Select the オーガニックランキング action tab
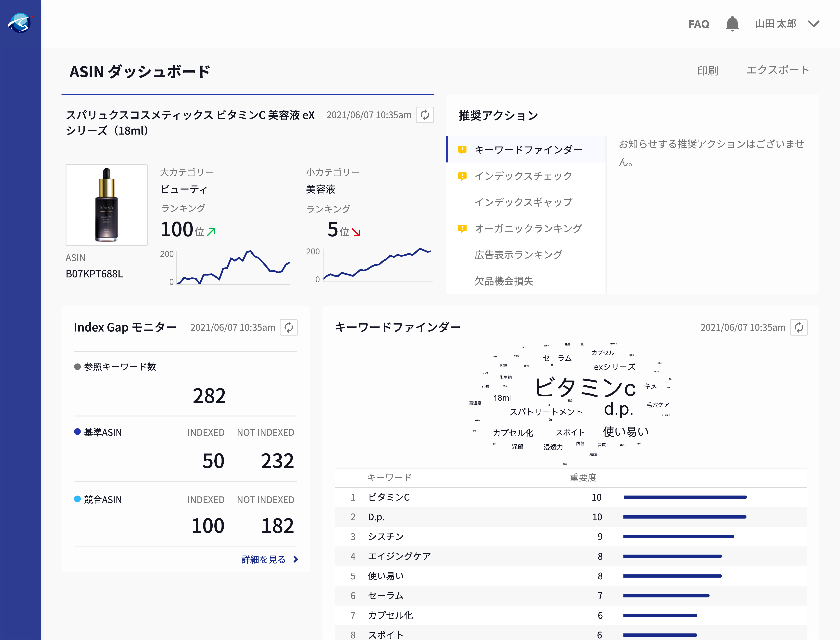 [526, 228]
